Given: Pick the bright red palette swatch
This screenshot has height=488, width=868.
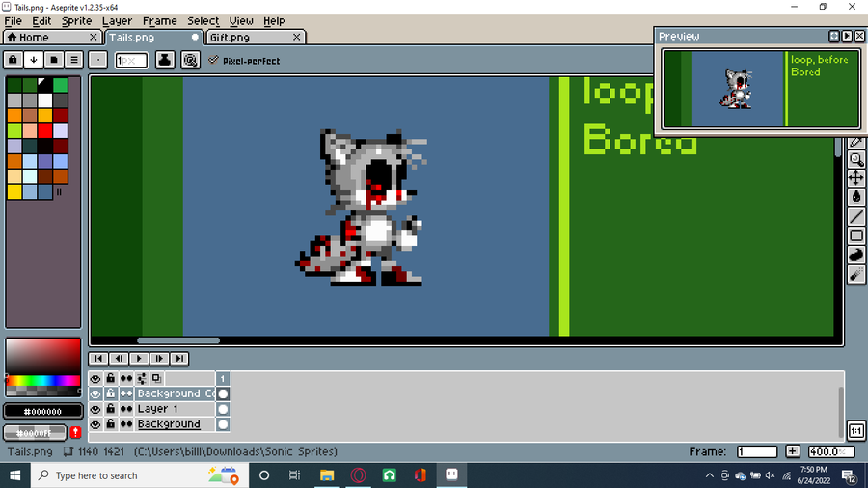Looking at the screenshot, I should pos(44,130).
